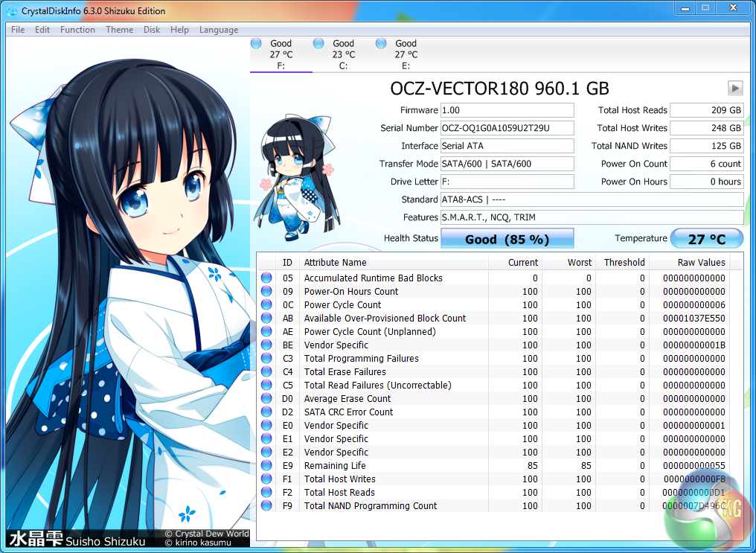756x553 pixels.
Task: Open the Disk menu
Action: 151,30
